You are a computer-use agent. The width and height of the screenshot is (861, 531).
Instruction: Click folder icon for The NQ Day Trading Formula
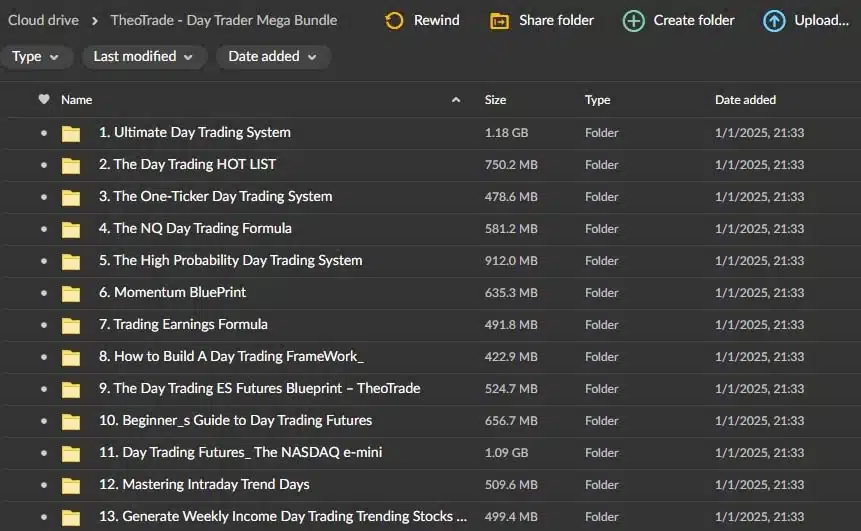[71, 229]
